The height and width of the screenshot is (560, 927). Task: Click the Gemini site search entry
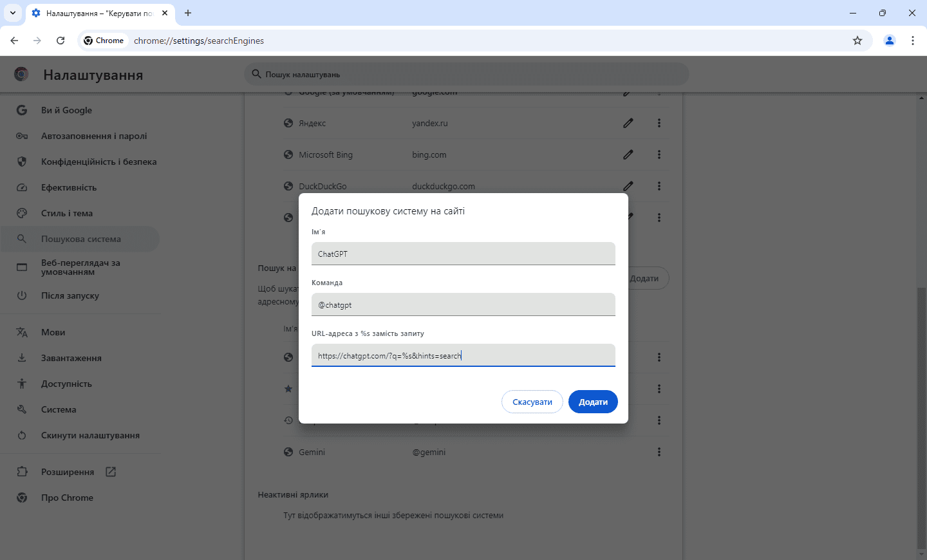(312, 452)
